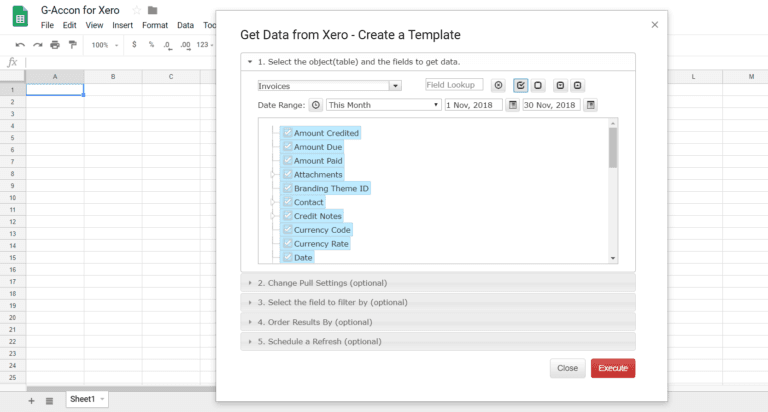Viewport: 768px width, 412px height.
Task: Decrease decimal places
Action: pos(168,45)
